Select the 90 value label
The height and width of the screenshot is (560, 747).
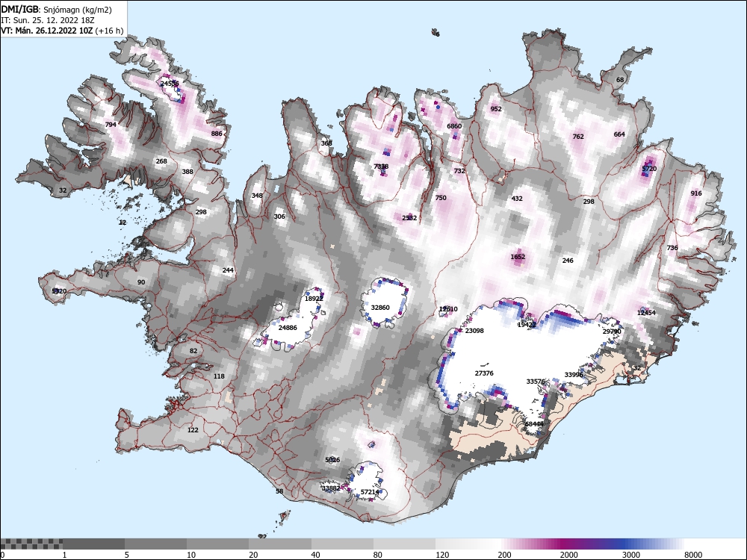[x=141, y=282]
